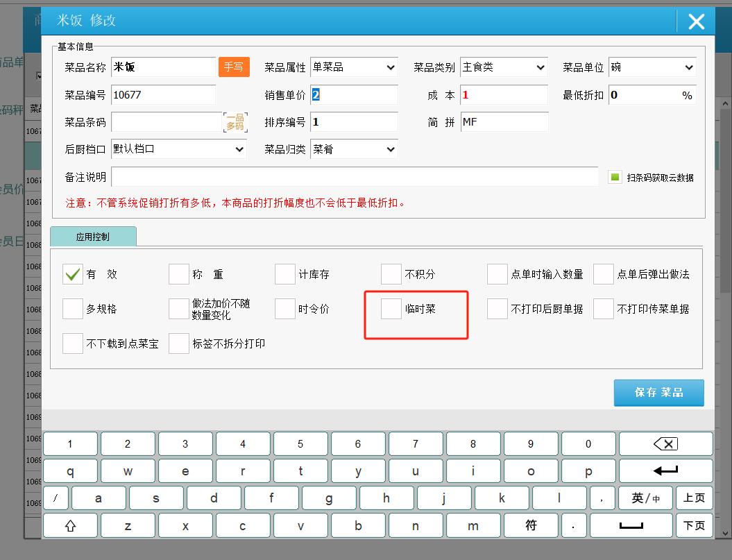Click the 备注说明 input field
The height and width of the screenshot is (560, 732).
[x=354, y=177]
